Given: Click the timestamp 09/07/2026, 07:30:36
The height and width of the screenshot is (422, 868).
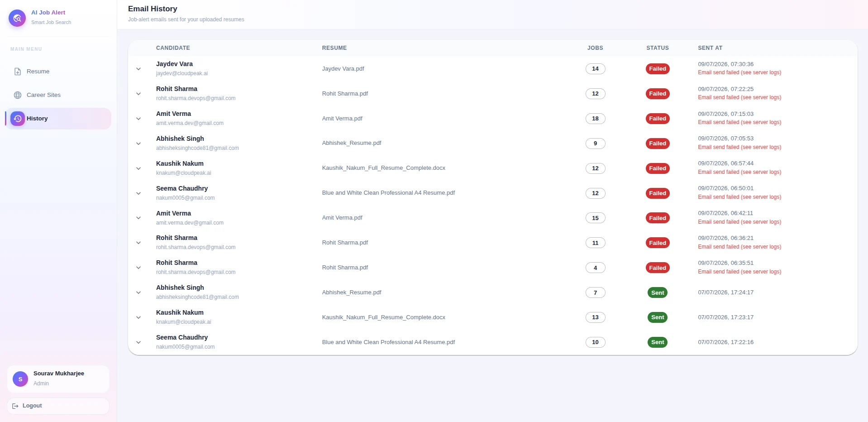Looking at the screenshot, I should 725,64.
